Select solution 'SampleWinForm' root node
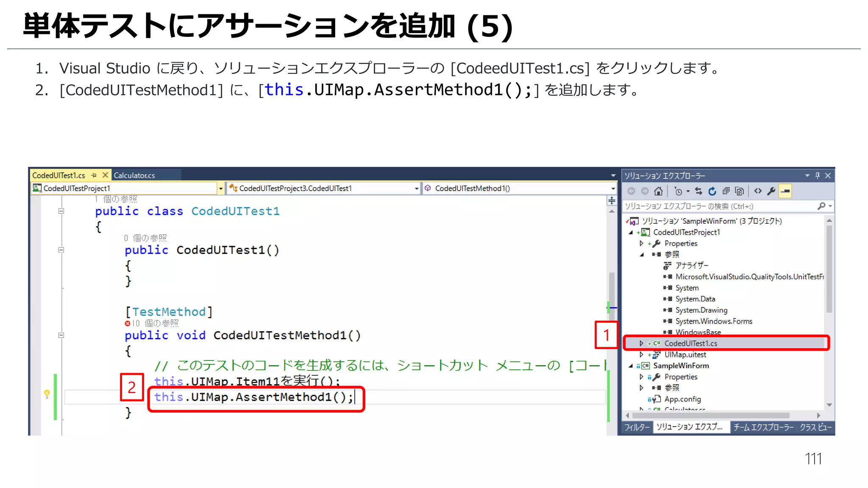 point(712,221)
